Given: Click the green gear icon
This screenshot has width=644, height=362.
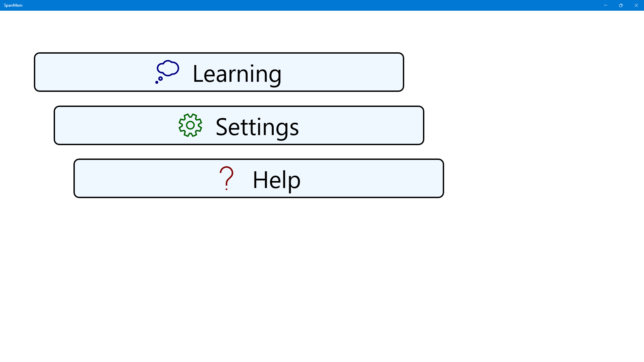Looking at the screenshot, I should 190,125.
